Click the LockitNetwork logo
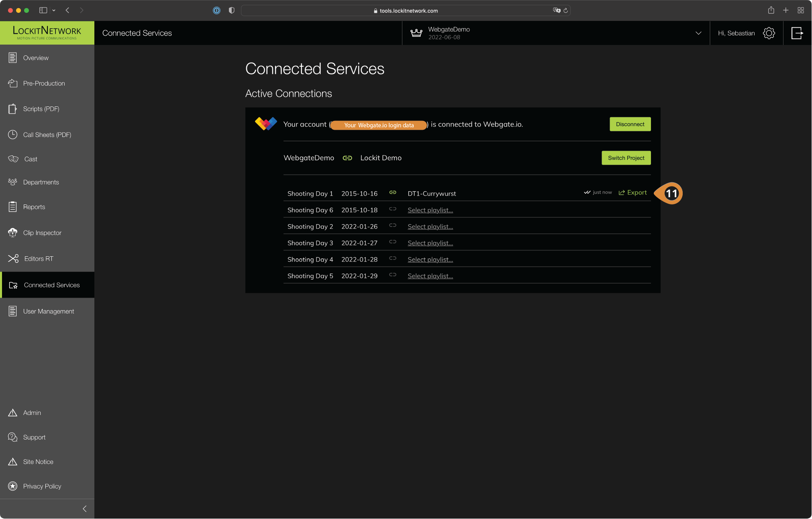812x519 pixels. (47, 33)
